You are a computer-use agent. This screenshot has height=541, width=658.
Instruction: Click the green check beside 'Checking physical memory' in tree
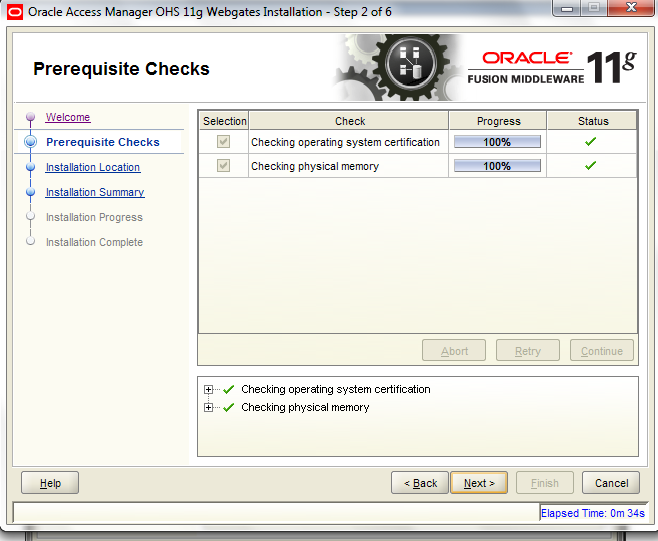229,408
